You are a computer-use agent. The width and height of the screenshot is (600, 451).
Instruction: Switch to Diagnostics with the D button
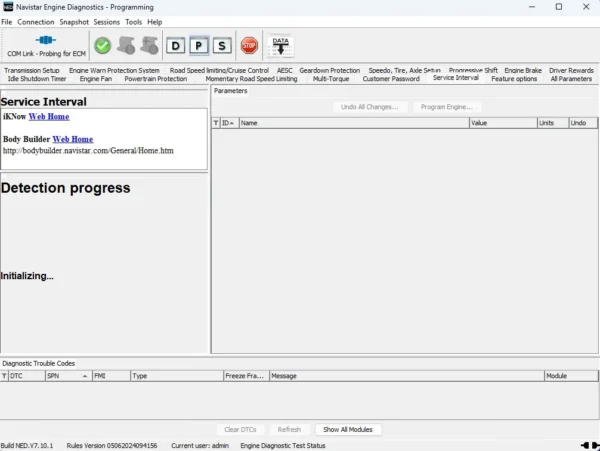[176, 46]
